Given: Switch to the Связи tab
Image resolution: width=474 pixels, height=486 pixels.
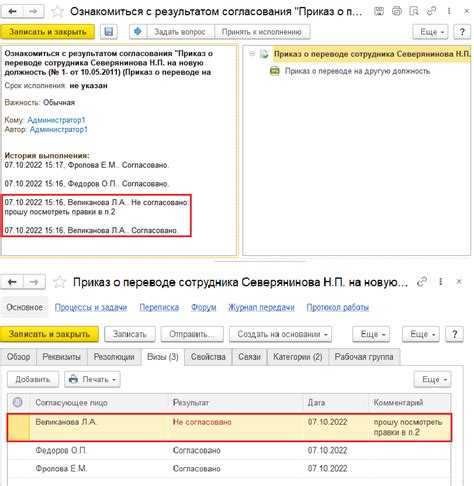Looking at the screenshot, I should 249,357.
